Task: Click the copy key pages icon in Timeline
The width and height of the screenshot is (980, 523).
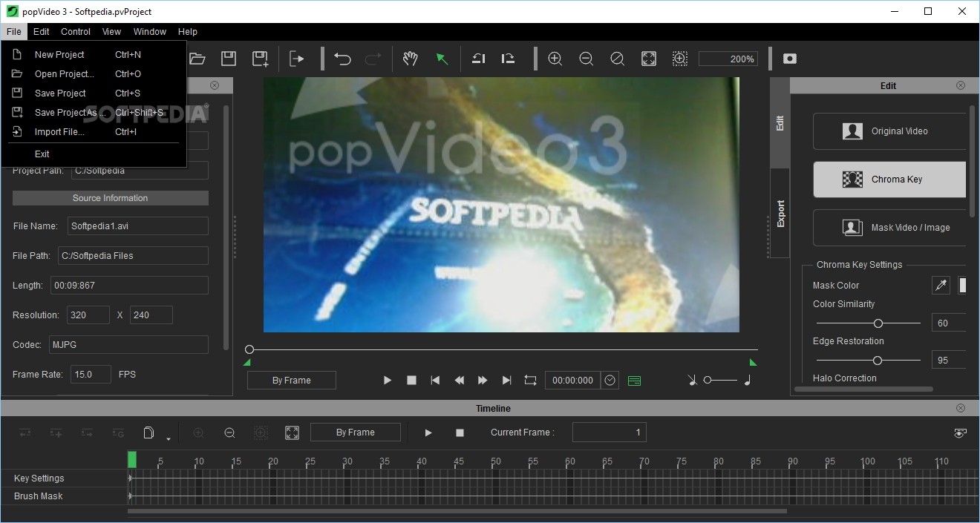Action: (x=148, y=432)
